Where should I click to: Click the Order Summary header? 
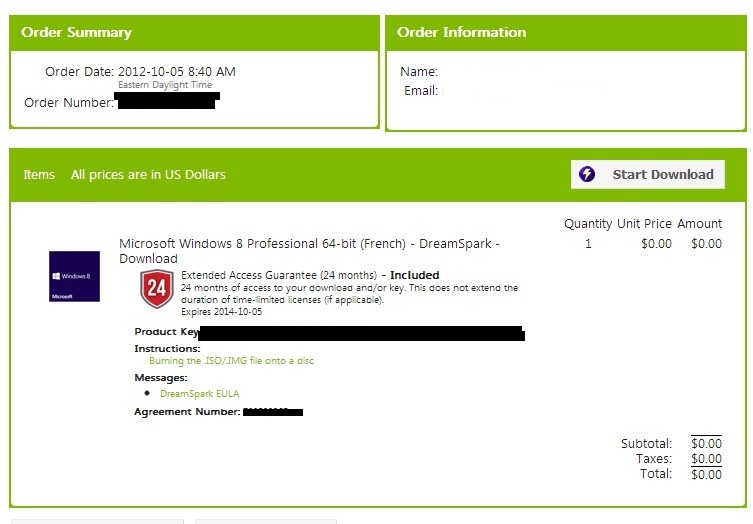(x=76, y=32)
